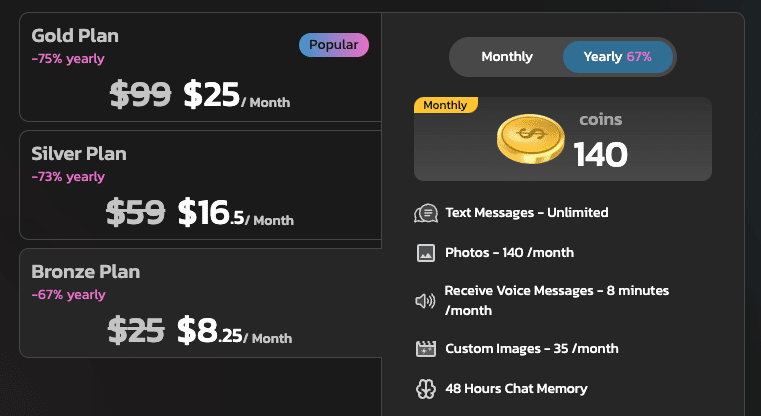
Task: Switch billing to Monthly
Action: coord(507,57)
